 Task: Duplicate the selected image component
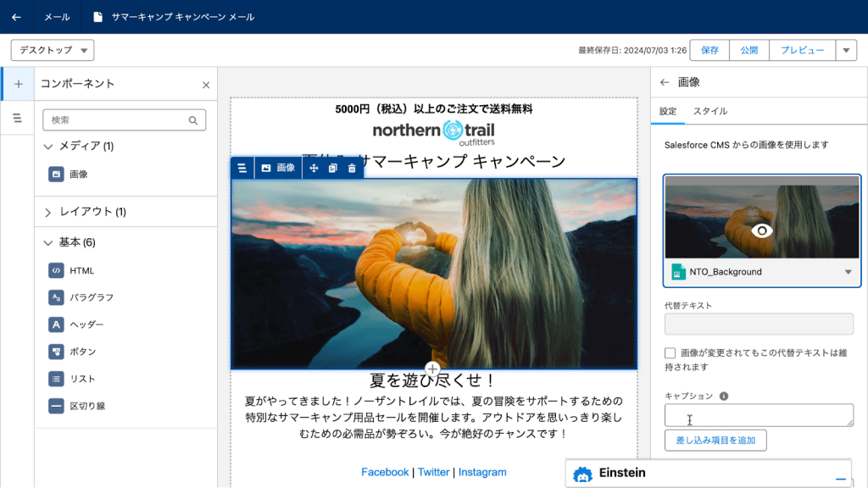(332, 169)
